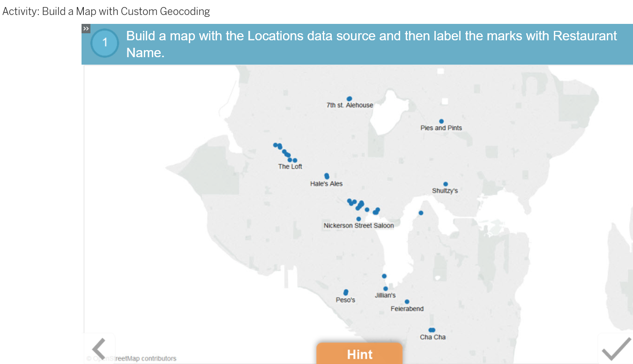Screen dimensions: 633x364
Task: Click the left arrow to go back
Action: tap(99, 349)
